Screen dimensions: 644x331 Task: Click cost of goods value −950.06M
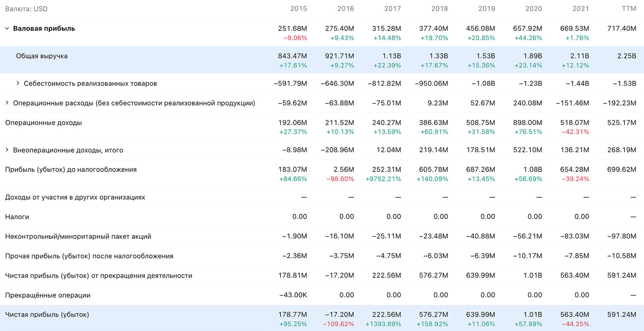431,84
